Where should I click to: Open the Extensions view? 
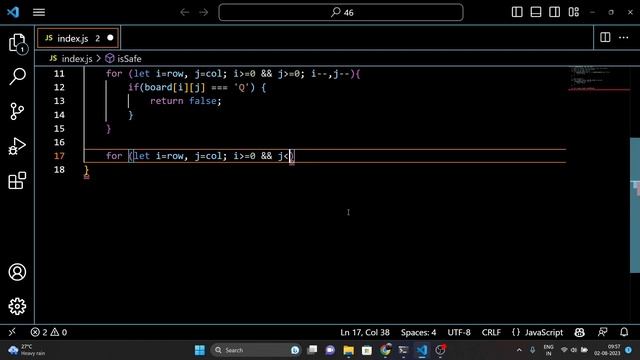[17, 180]
